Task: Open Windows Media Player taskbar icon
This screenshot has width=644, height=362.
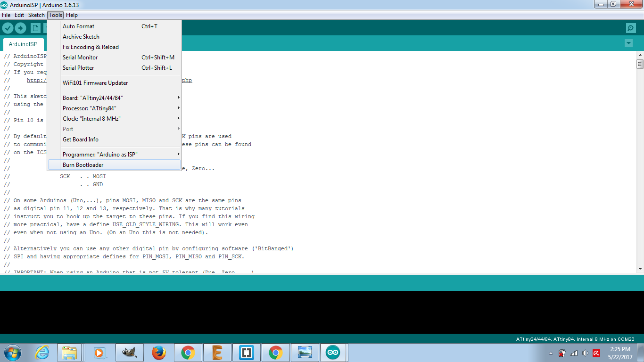Action: tap(99, 353)
